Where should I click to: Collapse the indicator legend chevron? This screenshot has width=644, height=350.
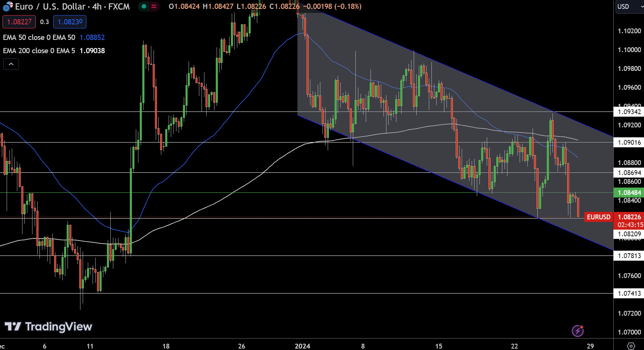pyautogui.click(x=11, y=64)
